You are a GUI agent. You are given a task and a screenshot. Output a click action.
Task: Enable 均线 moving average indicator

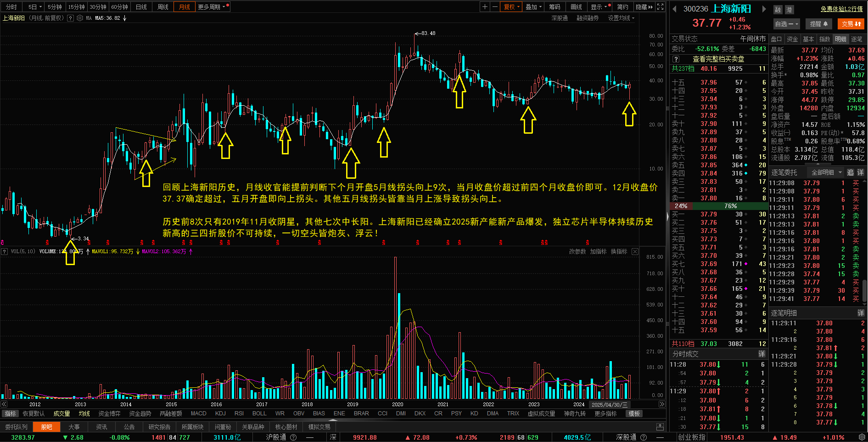click(84, 414)
